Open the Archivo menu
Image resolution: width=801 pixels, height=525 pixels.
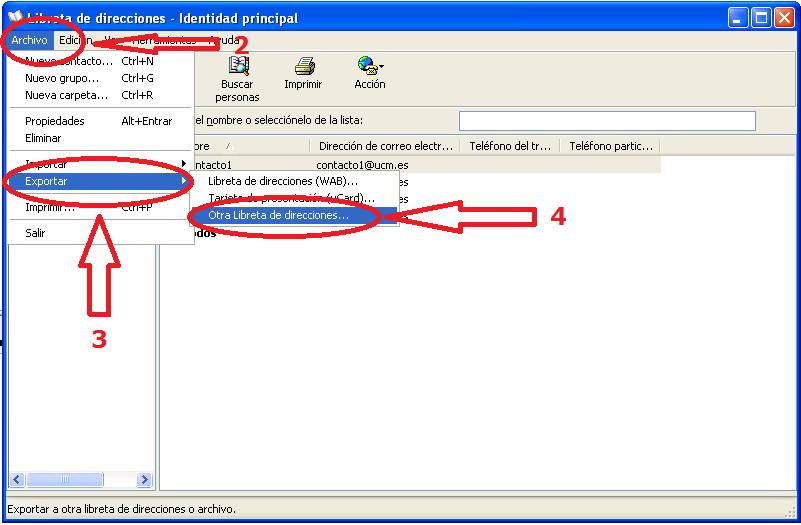30,40
